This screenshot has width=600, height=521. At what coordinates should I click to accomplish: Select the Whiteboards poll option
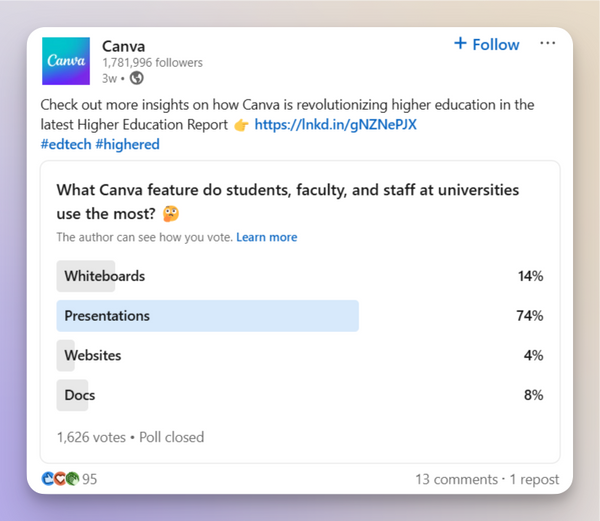pos(104,276)
